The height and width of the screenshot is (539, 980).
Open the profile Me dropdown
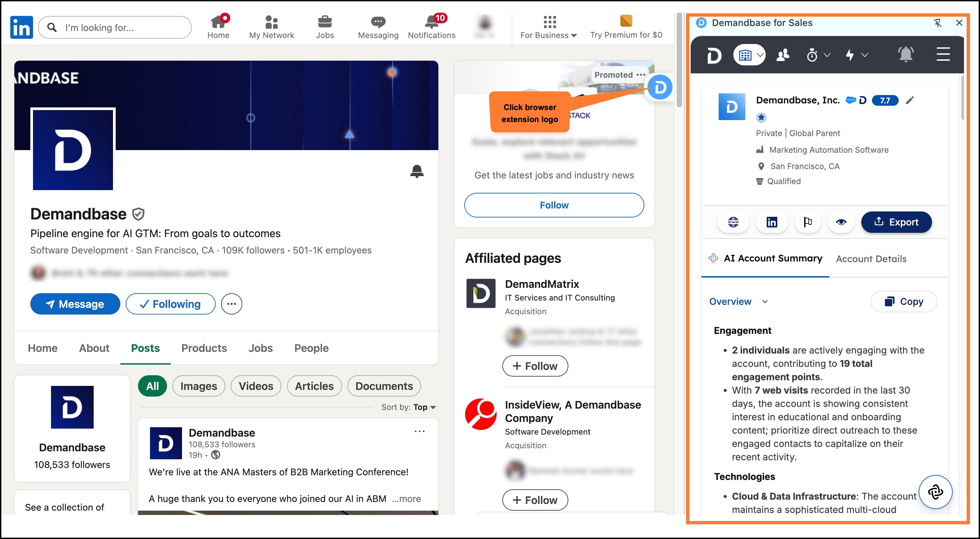pos(484,27)
